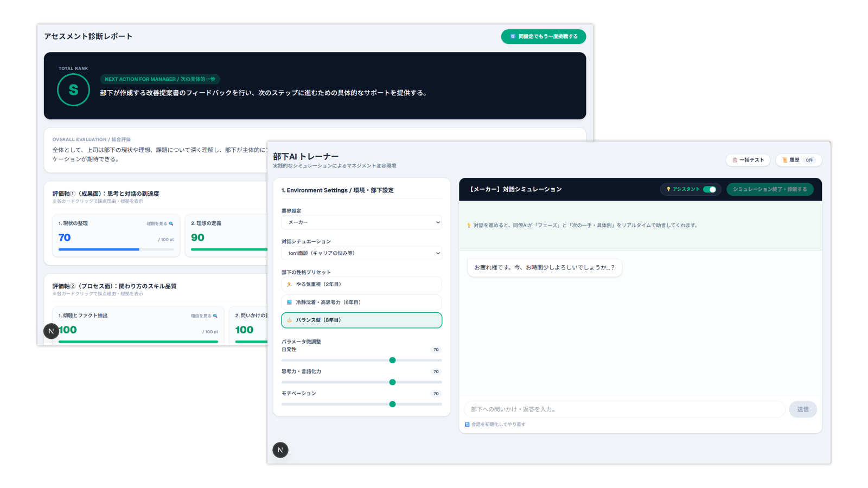Screen dimensions: 868x488
Task: Click the 部下への問いかけ・返答を入力 input field
Action: pyautogui.click(x=624, y=409)
